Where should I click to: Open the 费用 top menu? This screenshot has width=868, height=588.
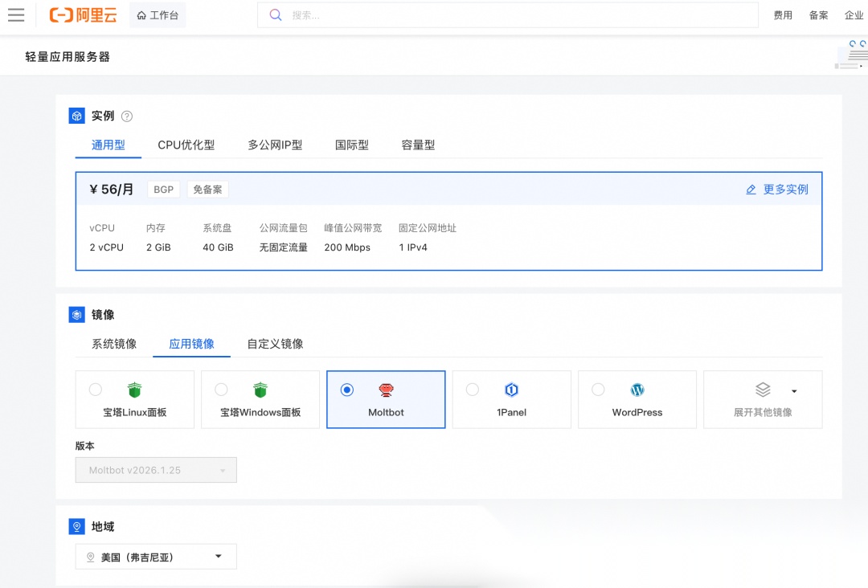tap(783, 15)
